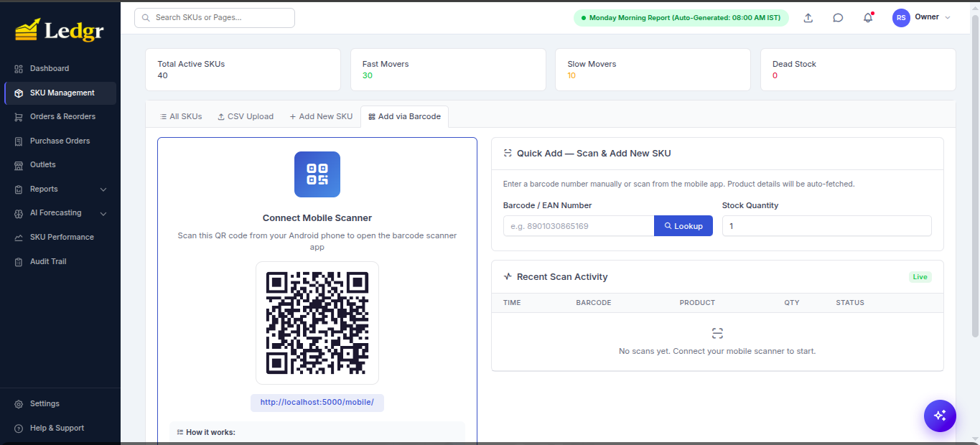Click the upload icon in header
The height and width of the screenshot is (445, 980).
pyautogui.click(x=808, y=18)
